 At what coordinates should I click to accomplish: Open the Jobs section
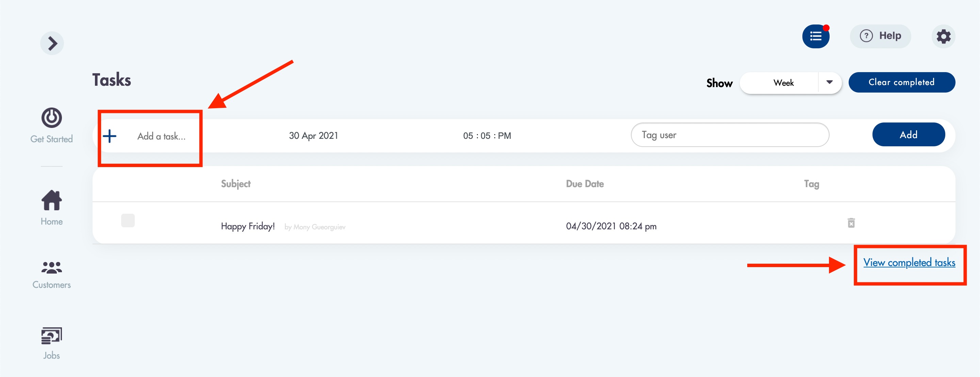[x=51, y=343]
